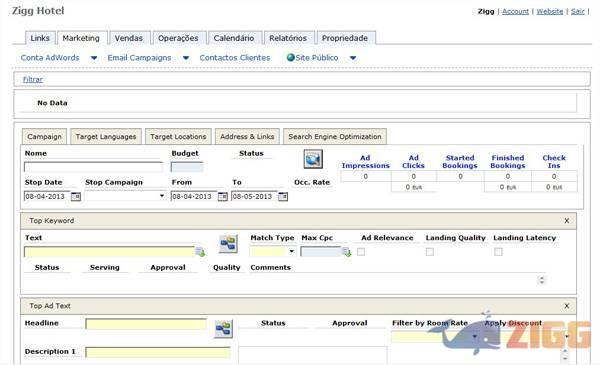Select the Target Locations sub-tab

pyautogui.click(x=178, y=137)
